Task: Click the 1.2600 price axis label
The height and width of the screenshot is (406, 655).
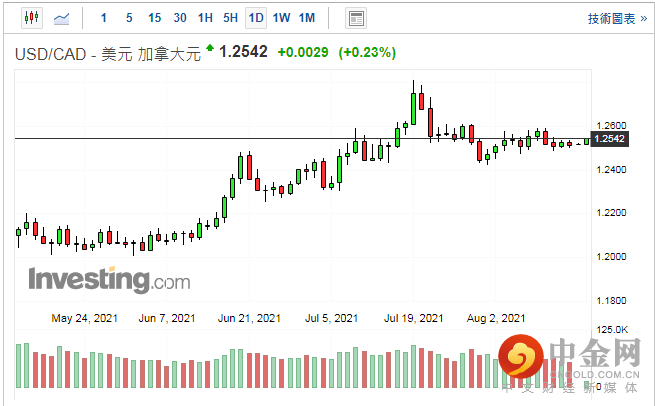Action: tap(611, 126)
